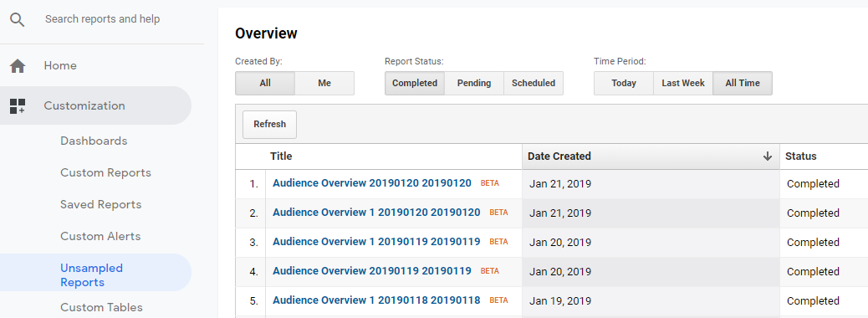868x318 pixels.
Task: Click the BETA tag in row 1
Action: point(490,183)
